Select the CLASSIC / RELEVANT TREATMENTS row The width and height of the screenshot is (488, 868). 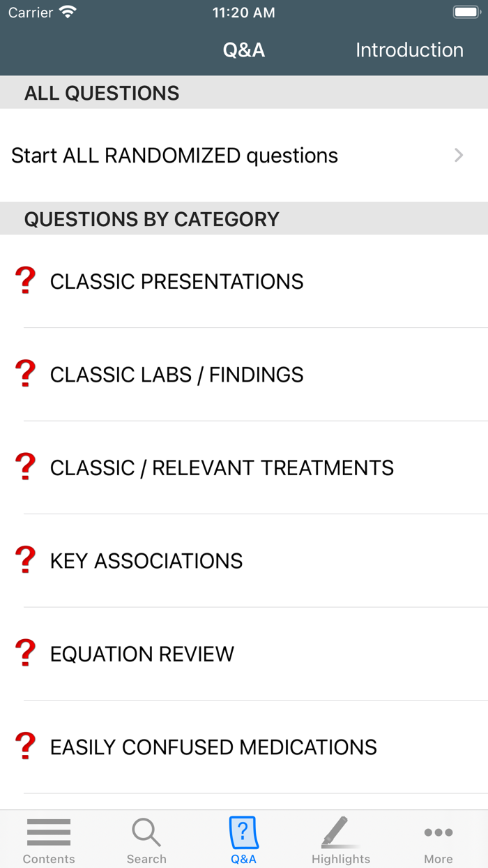pyautogui.click(x=222, y=467)
